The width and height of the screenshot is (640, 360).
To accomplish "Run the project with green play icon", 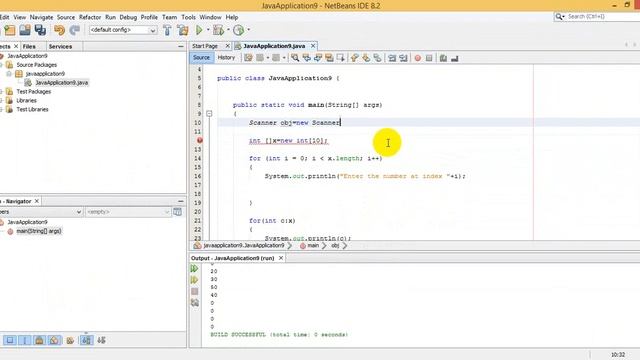I will pos(199,30).
